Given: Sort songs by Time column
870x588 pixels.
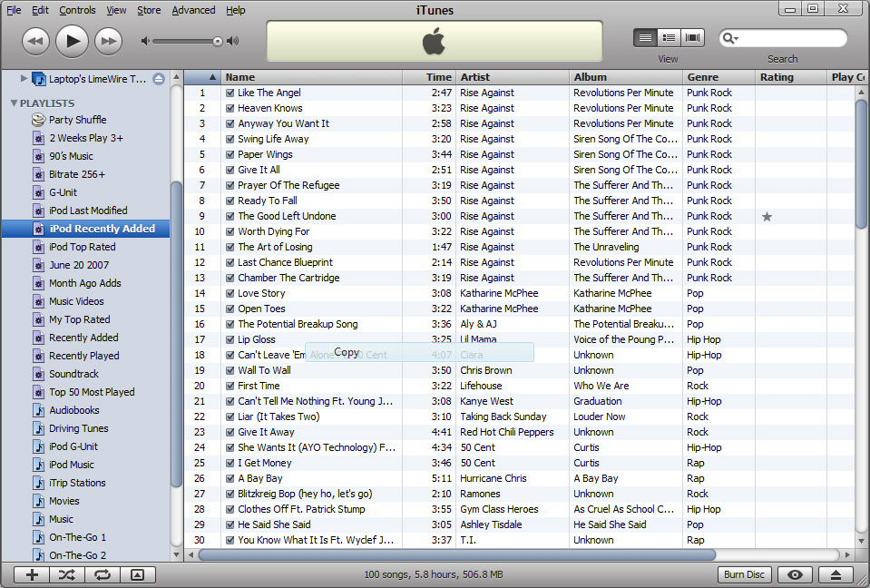Looking at the screenshot, I should coord(429,77).
